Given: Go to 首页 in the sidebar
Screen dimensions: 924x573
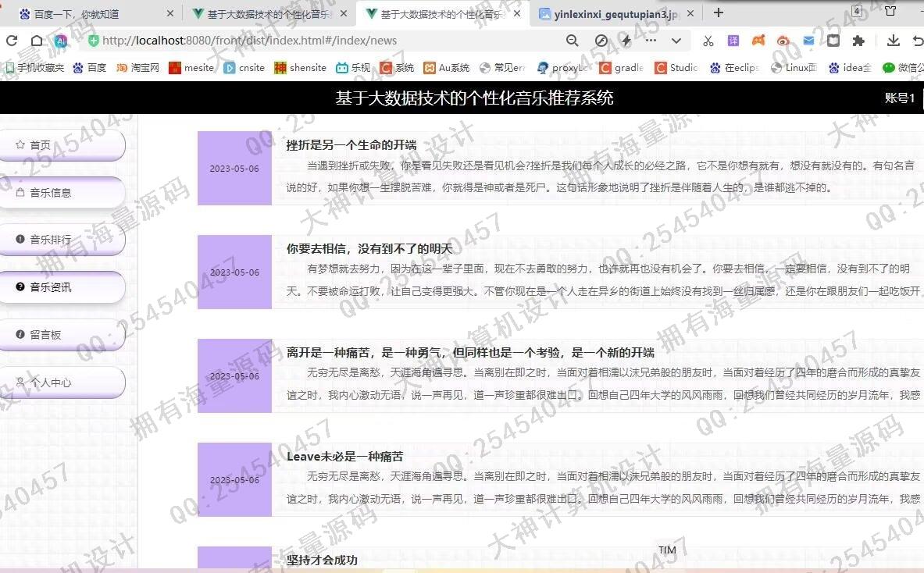Looking at the screenshot, I should tap(62, 145).
